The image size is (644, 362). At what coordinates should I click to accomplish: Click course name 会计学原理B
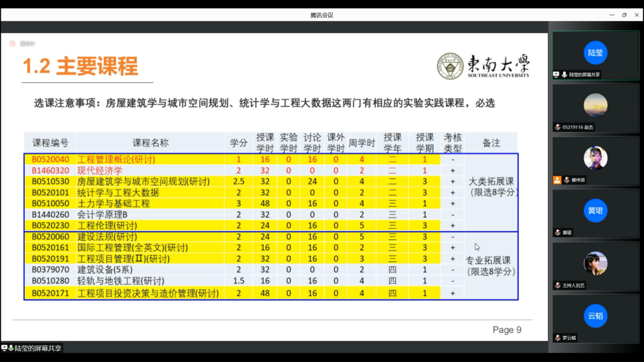(x=102, y=214)
